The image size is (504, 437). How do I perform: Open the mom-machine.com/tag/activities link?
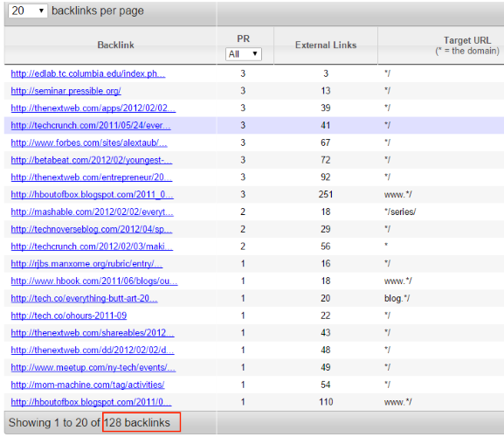(x=87, y=385)
